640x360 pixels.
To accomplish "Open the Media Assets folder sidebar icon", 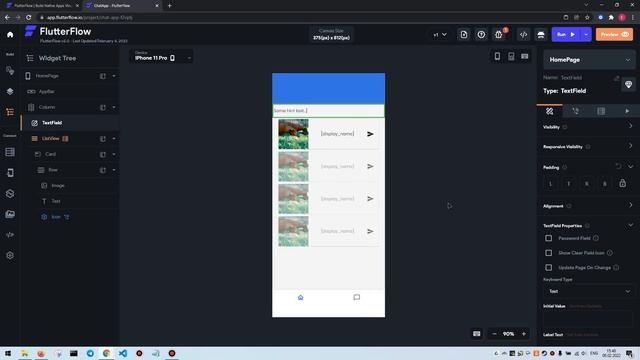I will (10, 214).
